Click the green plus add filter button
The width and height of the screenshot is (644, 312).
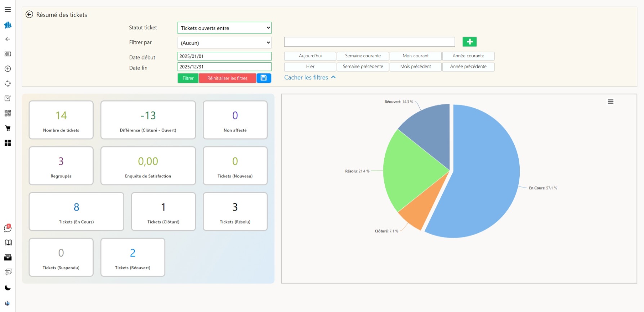point(469,42)
